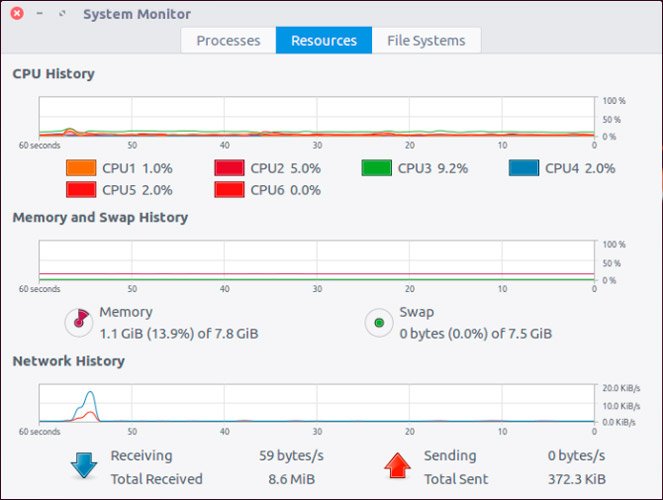The width and height of the screenshot is (663, 500).
Task: Click the CPU History graph
Action: tap(317, 117)
